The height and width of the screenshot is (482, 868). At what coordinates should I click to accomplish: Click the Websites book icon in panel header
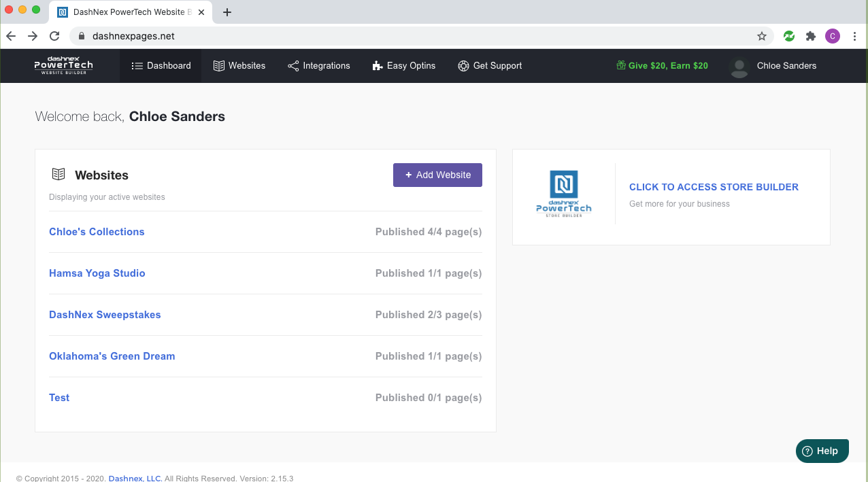point(59,175)
